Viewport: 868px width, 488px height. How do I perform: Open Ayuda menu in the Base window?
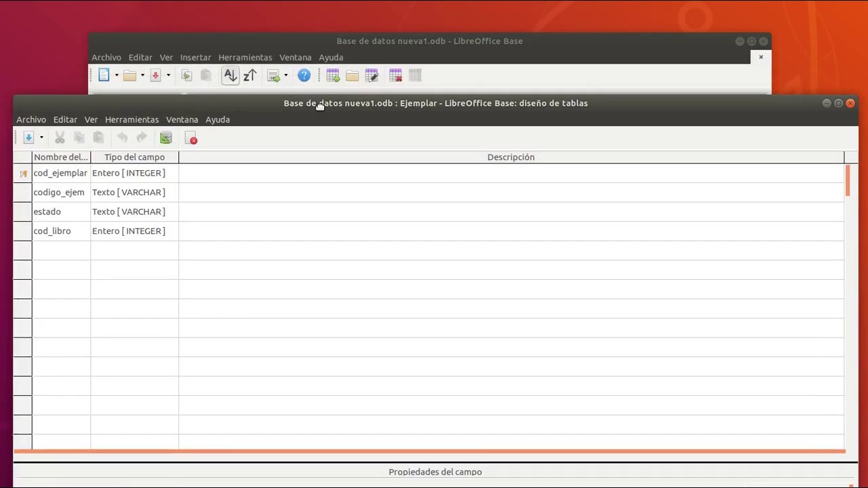click(x=331, y=58)
